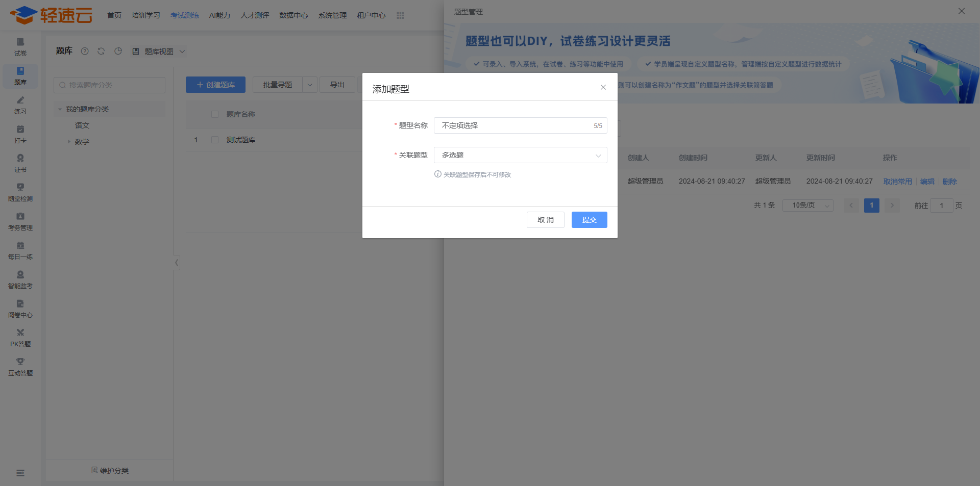Screen dimensions: 980x486
Task: Close the 添加题型 dialog with the X
Action: coord(603,87)
